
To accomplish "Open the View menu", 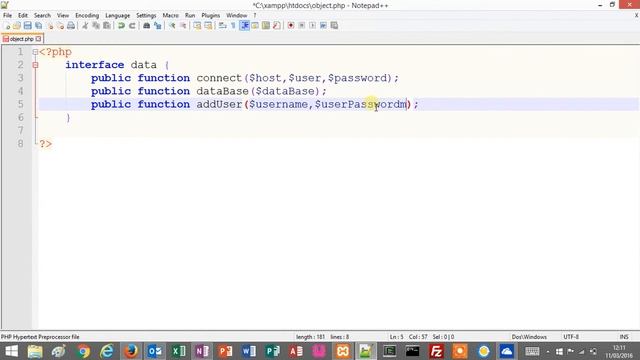I will [63, 16].
